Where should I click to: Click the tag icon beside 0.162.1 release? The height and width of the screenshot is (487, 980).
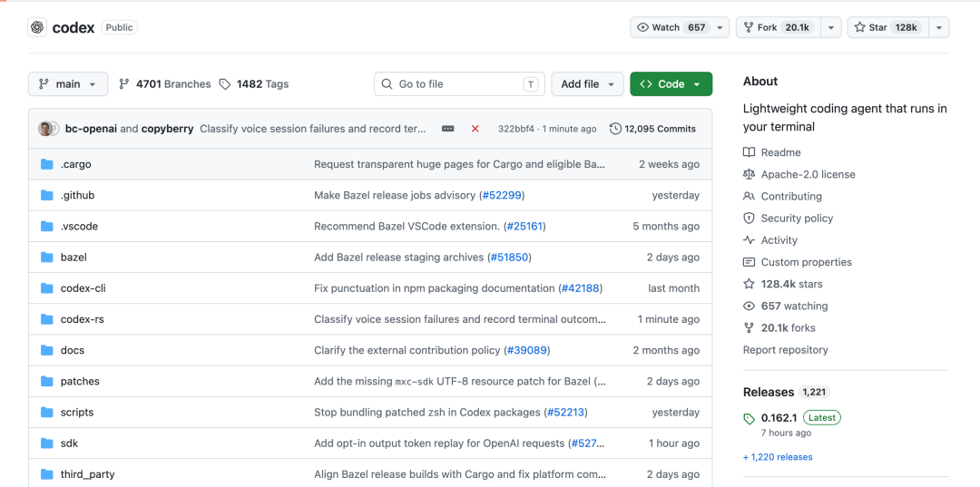(x=749, y=418)
